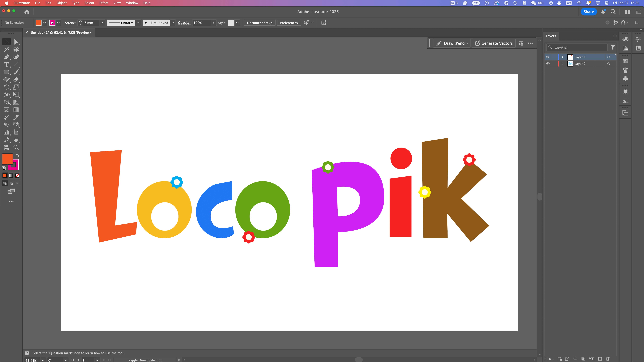Hide Layer 1 with its eye icon
The image size is (644, 362).
[548, 57]
